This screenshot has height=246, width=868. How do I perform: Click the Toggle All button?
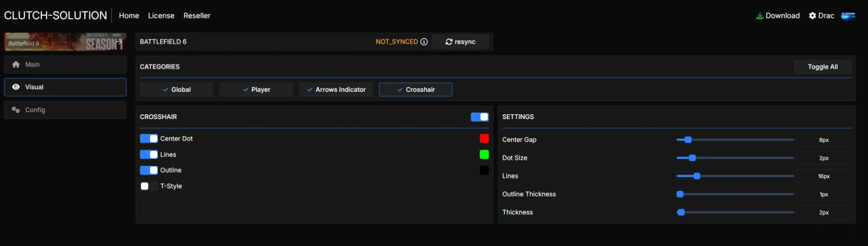(823, 67)
